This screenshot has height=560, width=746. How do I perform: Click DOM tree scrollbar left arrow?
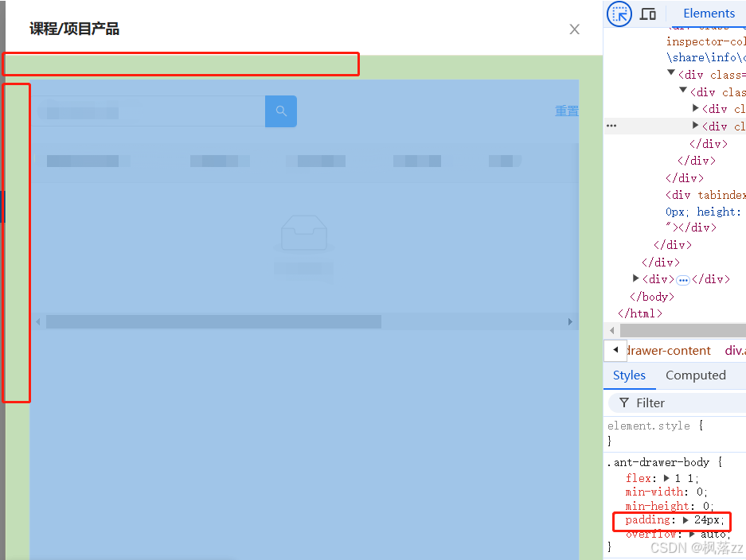611,330
